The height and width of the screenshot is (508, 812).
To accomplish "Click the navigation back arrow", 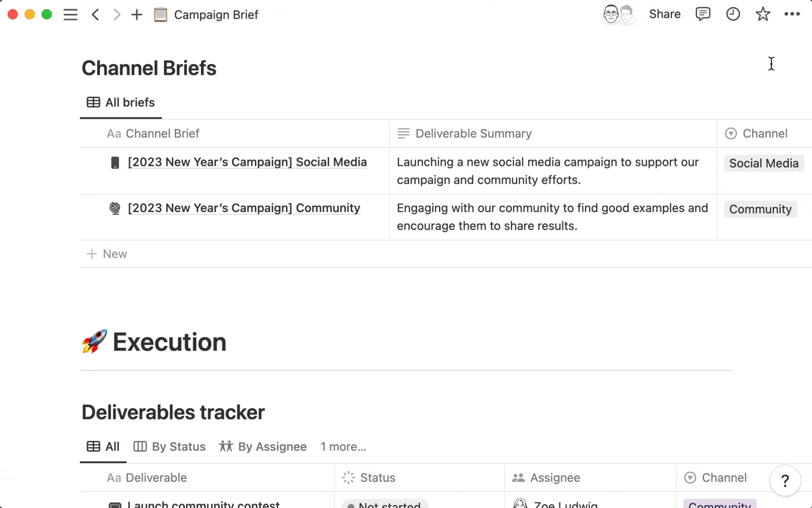I will click(96, 15).
